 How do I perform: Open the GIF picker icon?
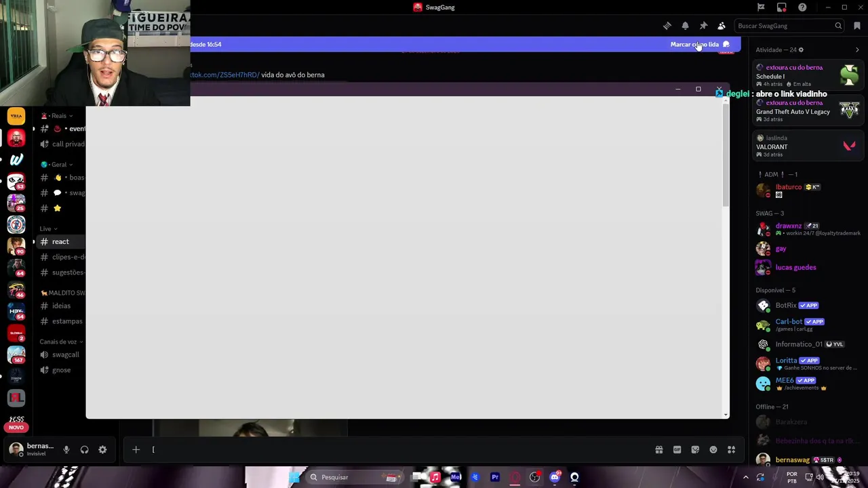(x=677, y=449)
